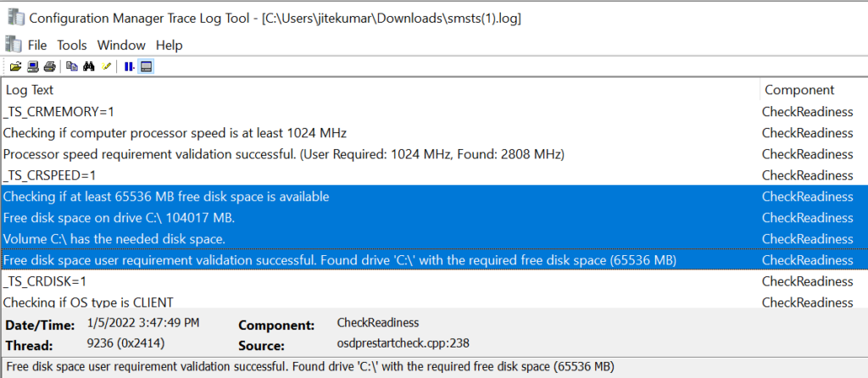This screenshot has height=378, width=868.
Task: Toggle the Pause log monitoring icon
Action: [x=129, y=67]
